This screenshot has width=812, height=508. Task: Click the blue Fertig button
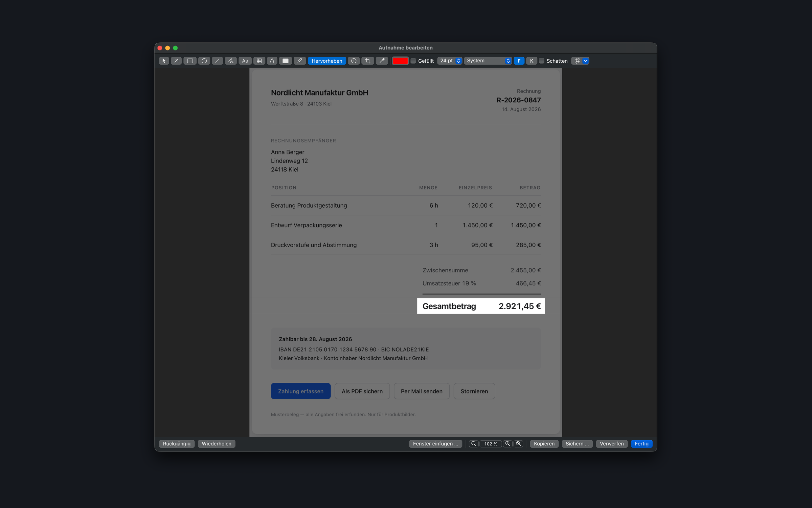[x=641, y=444]
